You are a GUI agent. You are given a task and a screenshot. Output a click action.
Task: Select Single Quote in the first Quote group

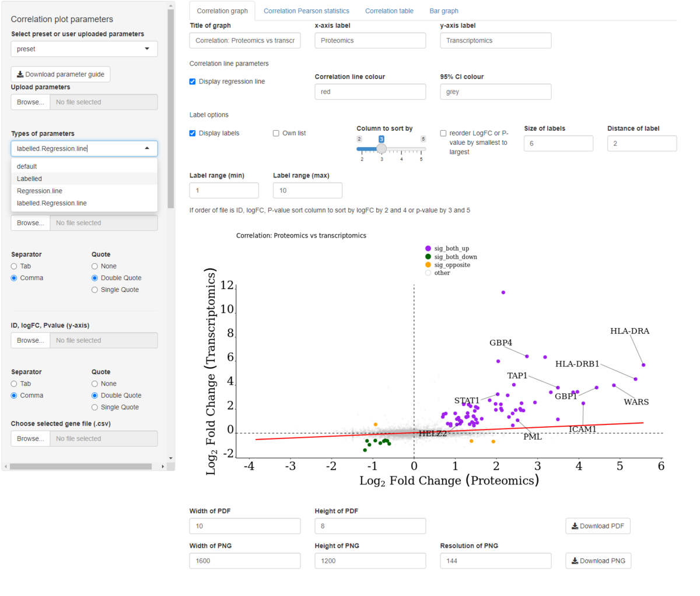(94, 290)
